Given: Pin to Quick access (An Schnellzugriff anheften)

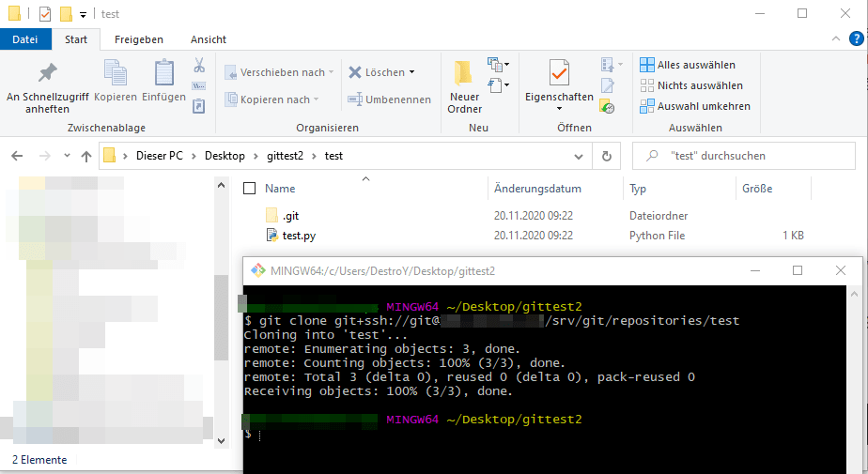Looking at the screenshot, I should click(47, 88).
